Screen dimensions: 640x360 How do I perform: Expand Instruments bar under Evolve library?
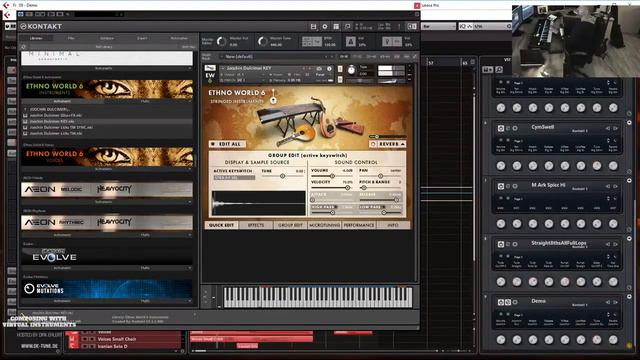[62, 268]
